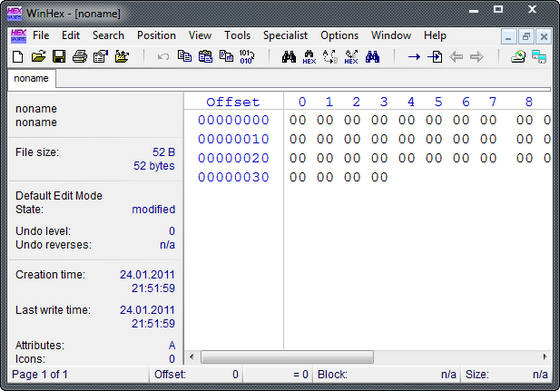560x391 pixels.
Task: Click the Print toolbar icon
Action: click(80, 56)
